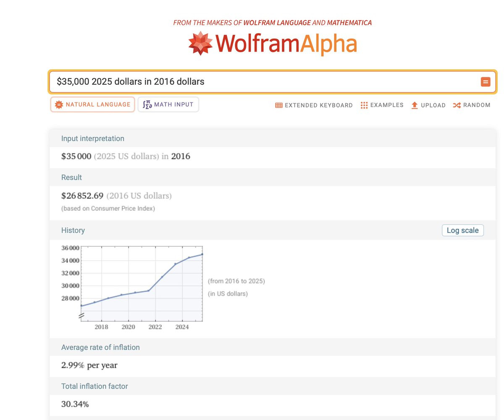
Task: Click the Random shuffle icon
Action: click(457, 105)
